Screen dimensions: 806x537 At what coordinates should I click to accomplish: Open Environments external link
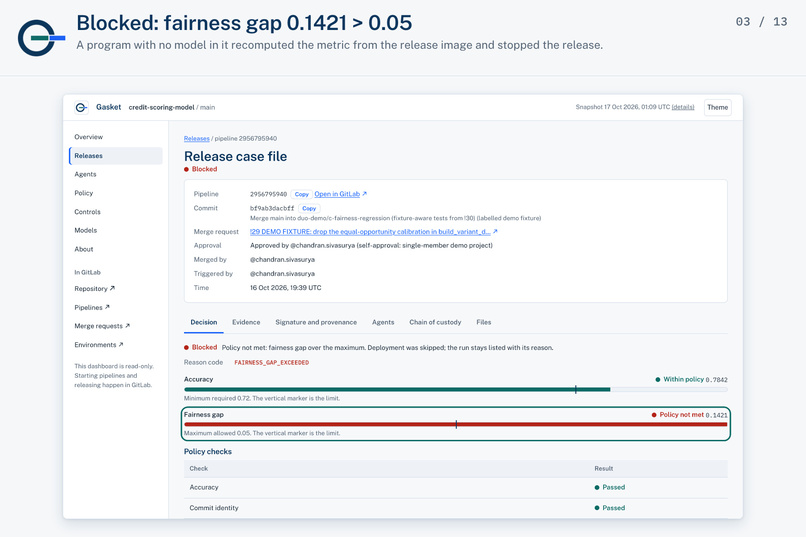point(99,345)
